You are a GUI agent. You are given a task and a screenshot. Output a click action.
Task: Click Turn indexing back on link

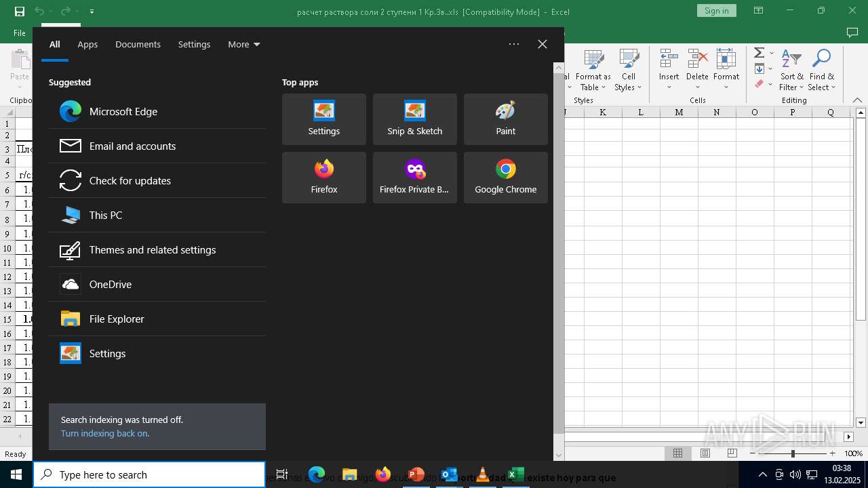tap(105, 433)
